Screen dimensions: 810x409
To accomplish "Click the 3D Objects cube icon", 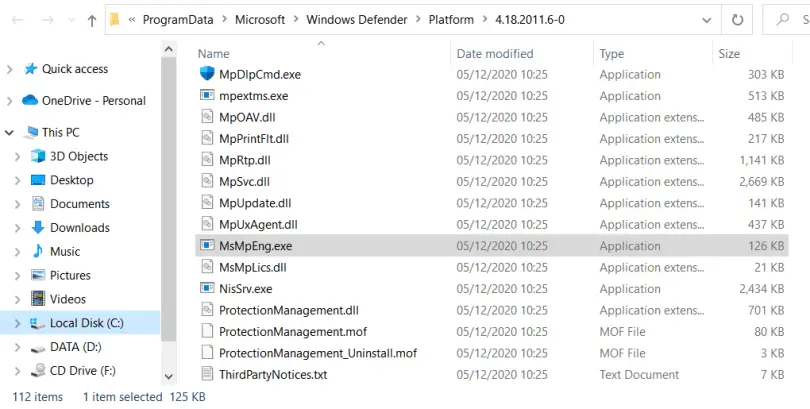I will tap(38, 156).
